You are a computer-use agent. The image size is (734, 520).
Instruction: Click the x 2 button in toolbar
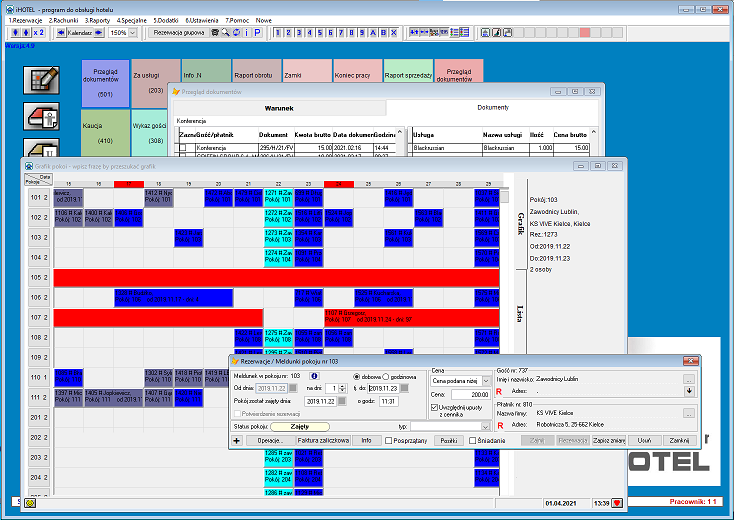coord(38,32)
